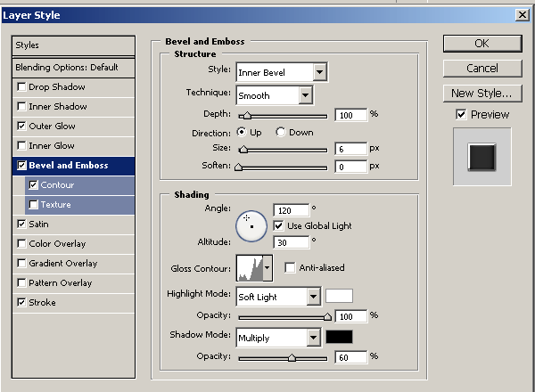535x392 pixels.
Task: Click the OK button
Action: tap(481, 44)
